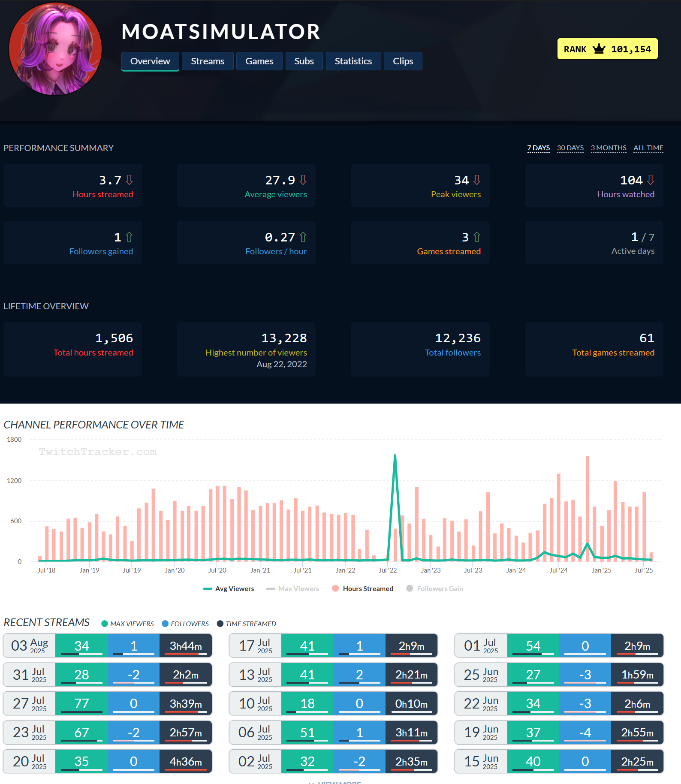Click up arrow beside Followers per hour 0.27
The image size is (681, 784).
[x=303, y=237]
